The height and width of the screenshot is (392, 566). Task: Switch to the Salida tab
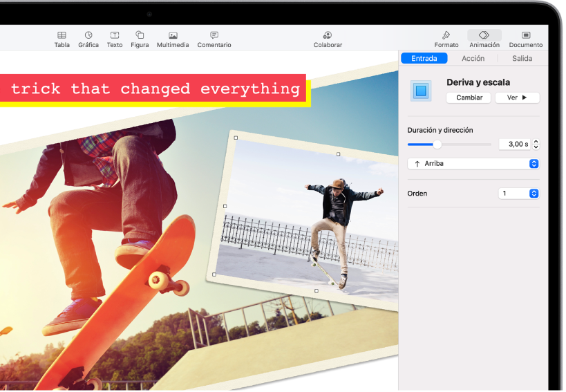[x=522, y=59]
